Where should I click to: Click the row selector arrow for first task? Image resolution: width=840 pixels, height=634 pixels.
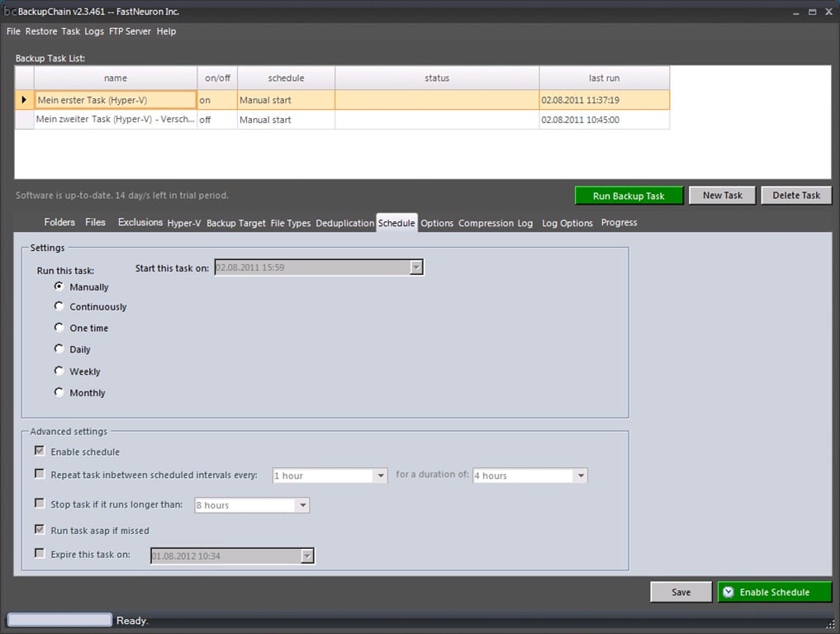point(24,100)
